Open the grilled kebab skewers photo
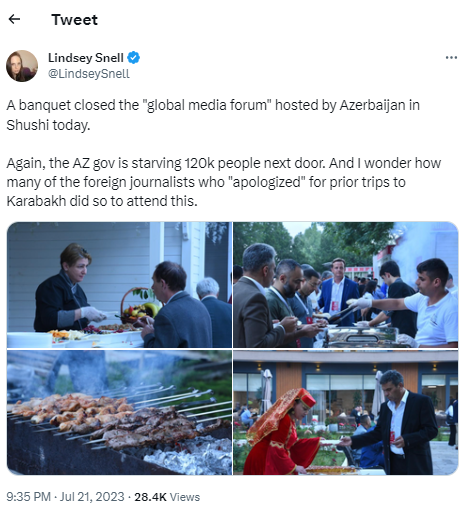 pyautogui.click(x=119, y=412)
